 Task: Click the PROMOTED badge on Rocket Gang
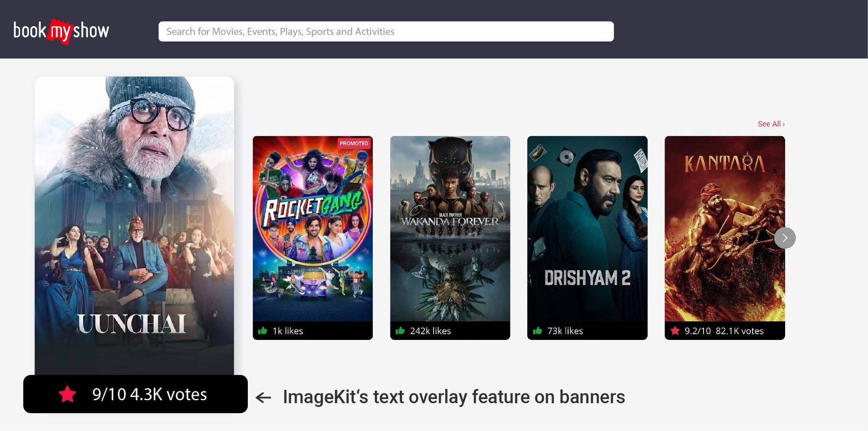tap(354, 144)
